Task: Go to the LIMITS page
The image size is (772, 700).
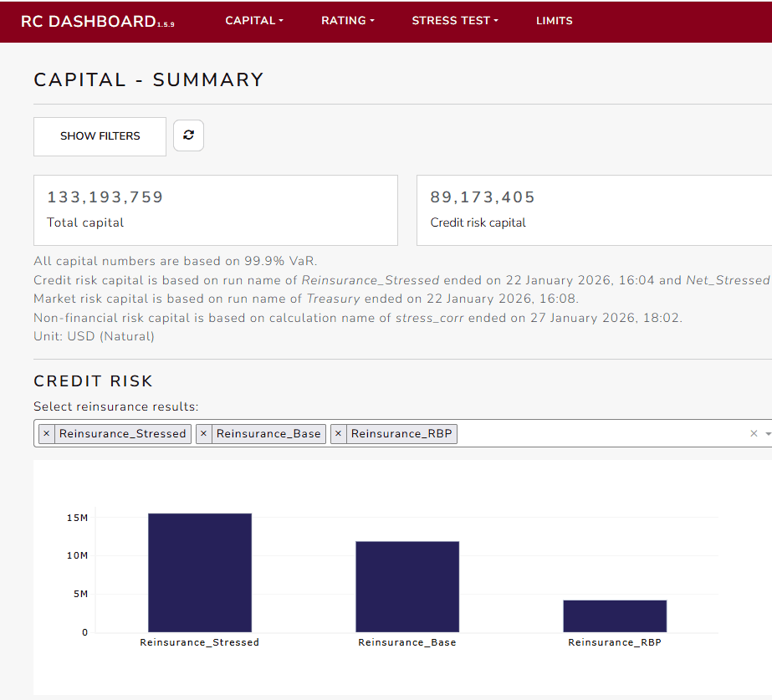Action: coord(555,21)
